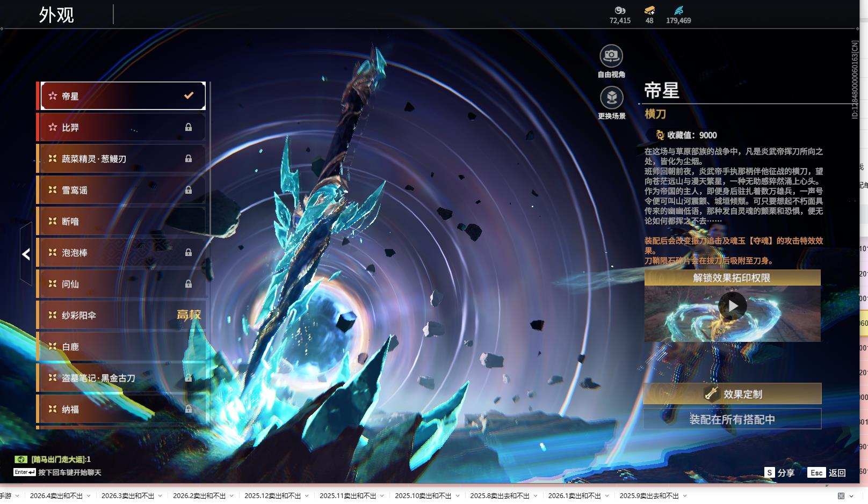Click the currency icon above 179,469

coord(678,10)
